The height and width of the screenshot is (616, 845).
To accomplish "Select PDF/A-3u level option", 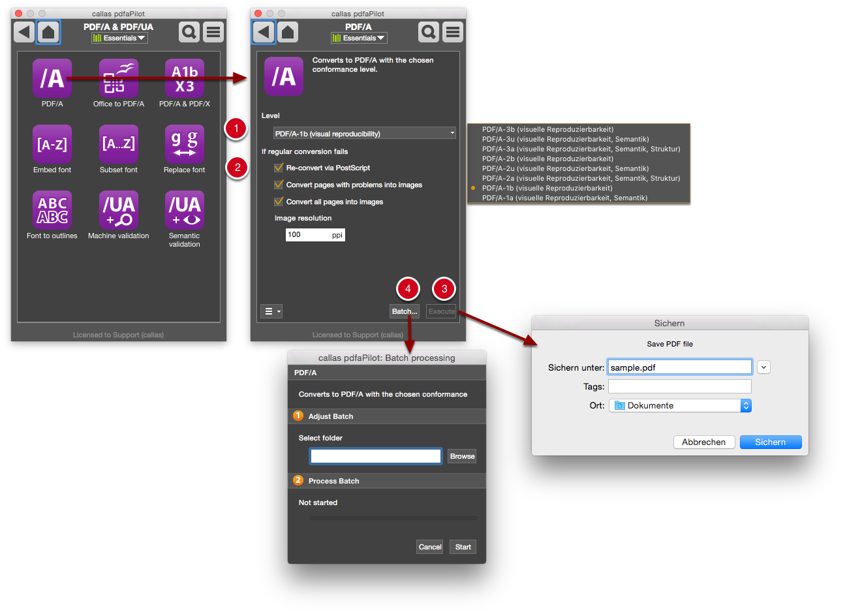I will 566,139.
